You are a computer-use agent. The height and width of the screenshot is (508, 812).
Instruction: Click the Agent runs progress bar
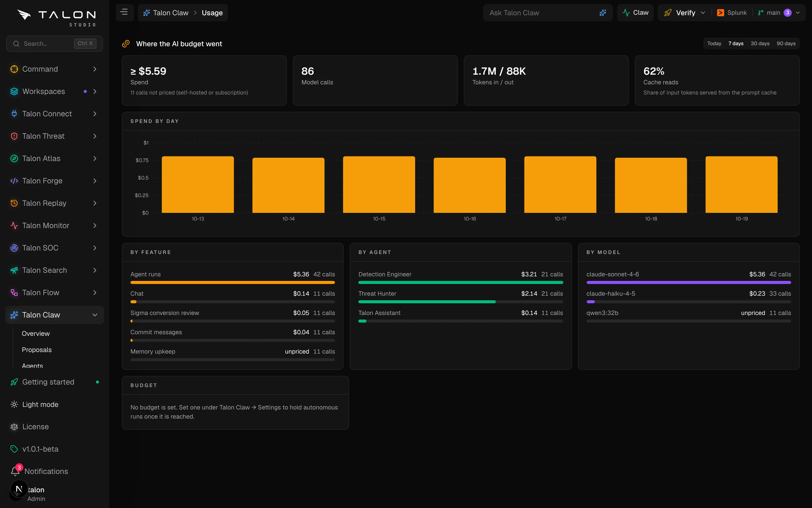tap(232, 282)
